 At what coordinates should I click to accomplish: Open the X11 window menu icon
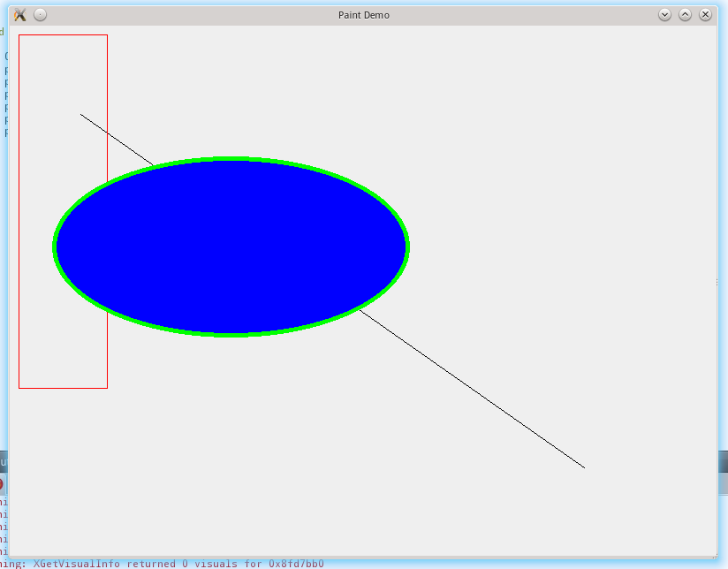click(x=19, y=15)
